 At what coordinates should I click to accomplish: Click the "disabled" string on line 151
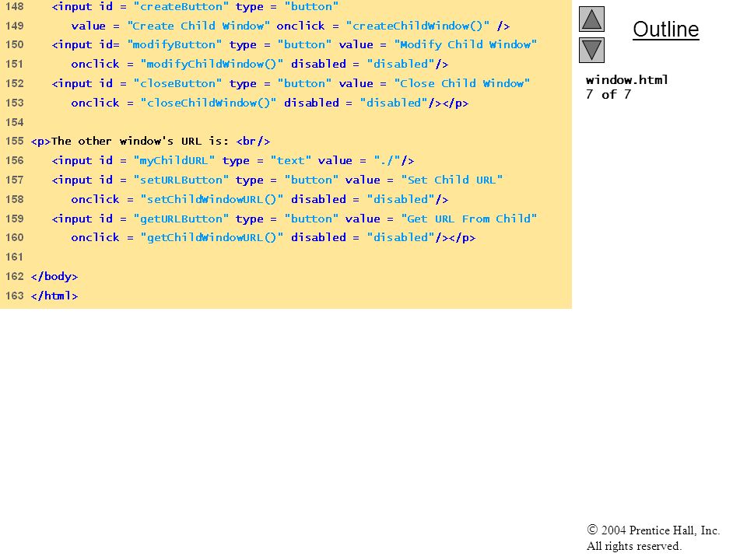point(400,64)
